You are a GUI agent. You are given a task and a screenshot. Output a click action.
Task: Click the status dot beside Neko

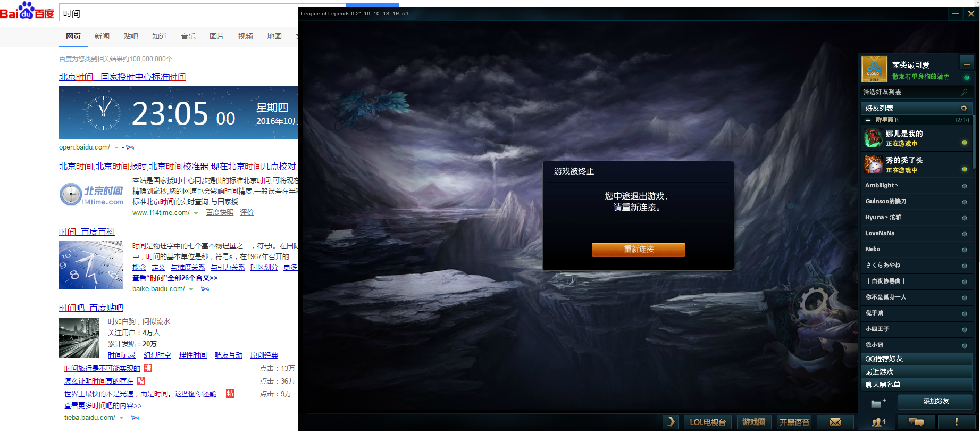click(964, 250)
